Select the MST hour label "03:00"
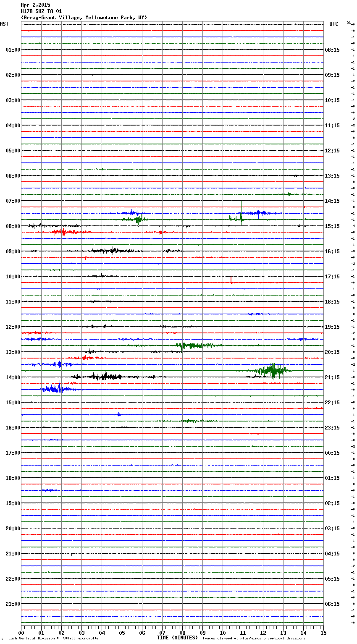Viewport: 357px width, 644px height. [x=13, y=100]
